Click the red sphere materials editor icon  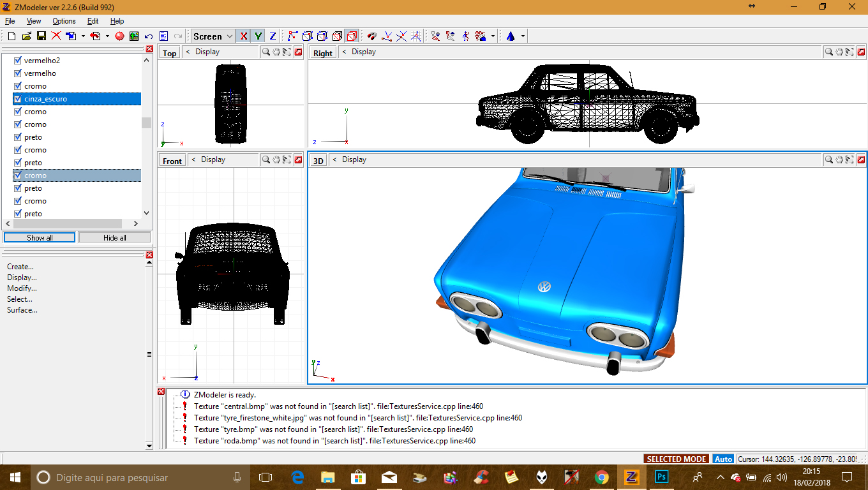[119, 36]
